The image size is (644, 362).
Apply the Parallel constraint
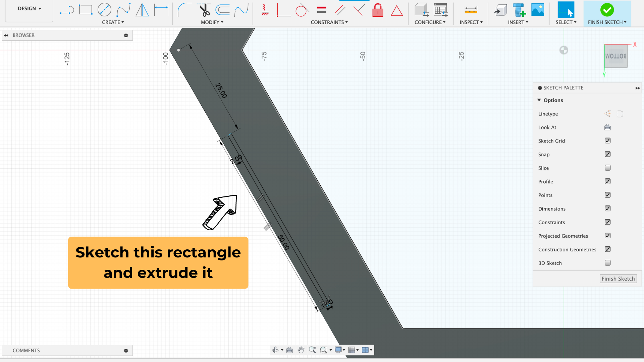tap(340, 10)
